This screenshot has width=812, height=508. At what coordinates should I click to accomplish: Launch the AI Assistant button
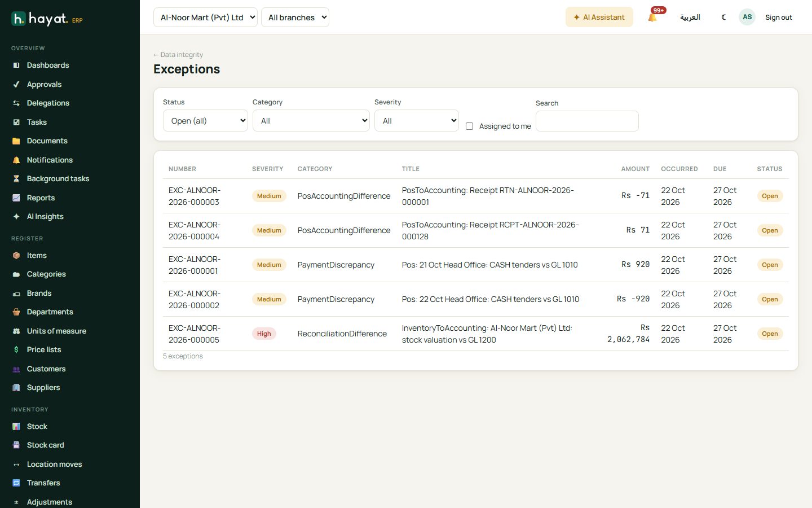pos(599,17)
